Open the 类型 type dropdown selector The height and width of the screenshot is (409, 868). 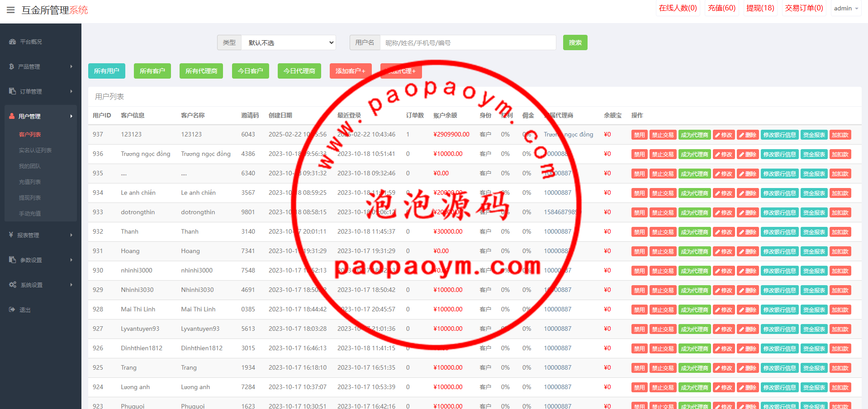click(288, 42)
